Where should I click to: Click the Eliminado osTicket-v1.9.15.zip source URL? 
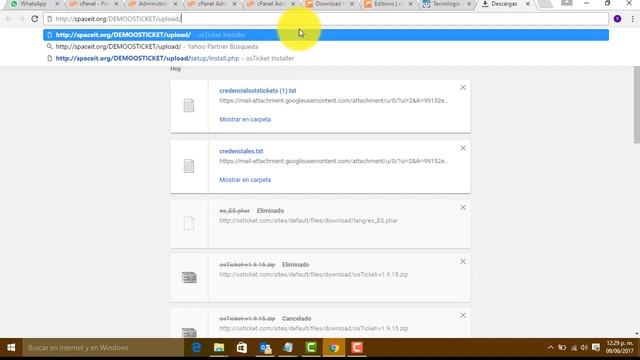point(313,274)
